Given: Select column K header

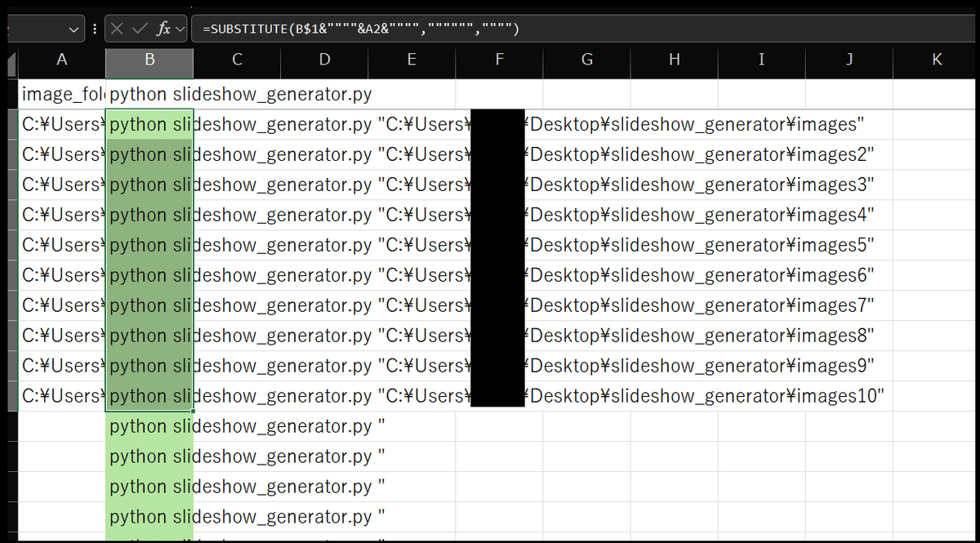Looking at the screenshot, I should click(936, 60).
